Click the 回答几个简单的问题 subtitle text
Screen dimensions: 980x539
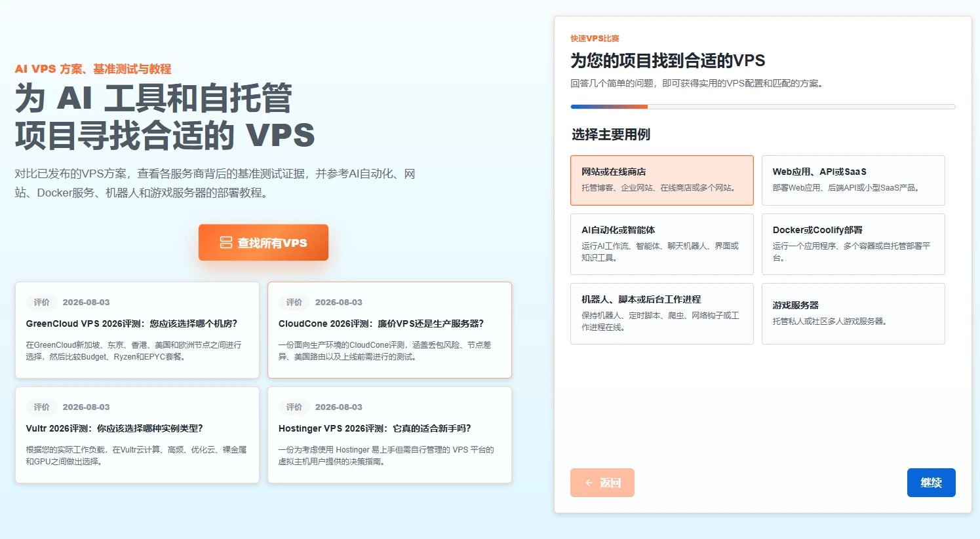coord(699,83)
